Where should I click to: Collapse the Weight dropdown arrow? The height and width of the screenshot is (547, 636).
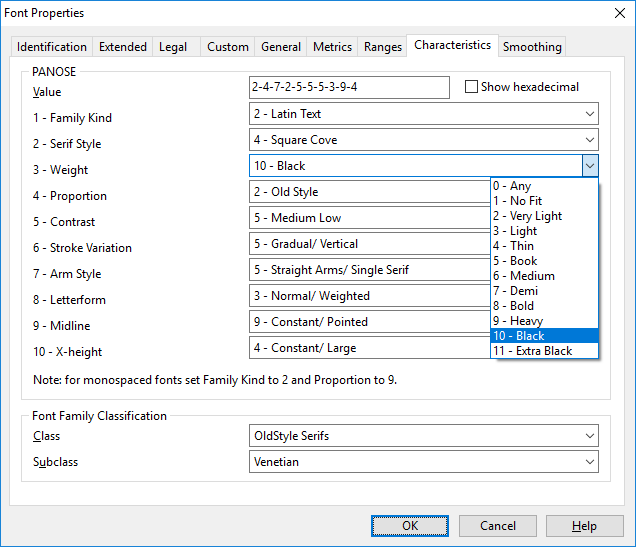point(589,166)
